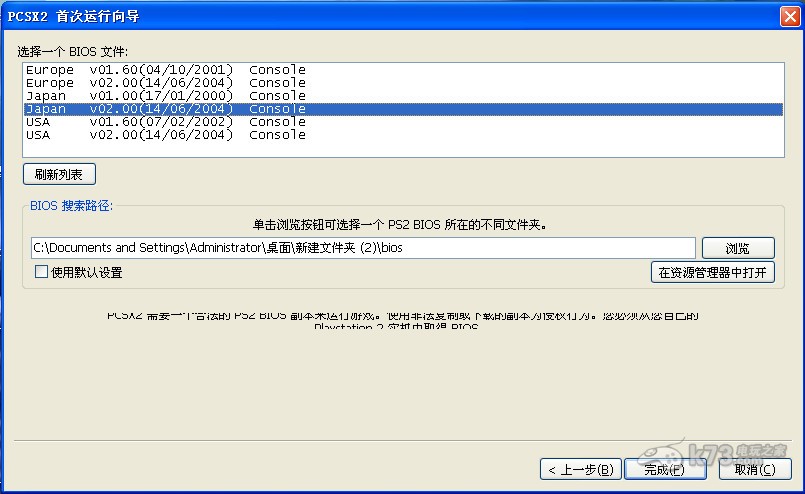Select the Europe v01.60 BIOS entry
This screenshot has width=805, height=494.
coord(165,70)
